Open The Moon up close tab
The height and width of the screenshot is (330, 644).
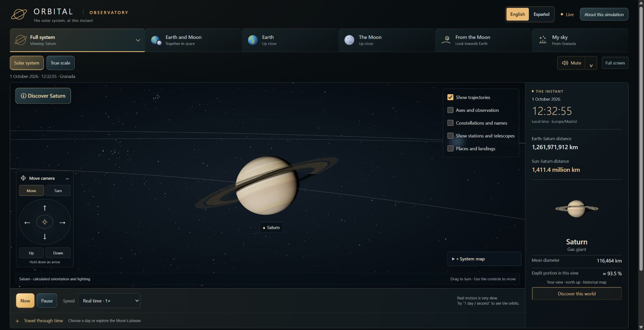pyautogui.click(x=386, y=40)
